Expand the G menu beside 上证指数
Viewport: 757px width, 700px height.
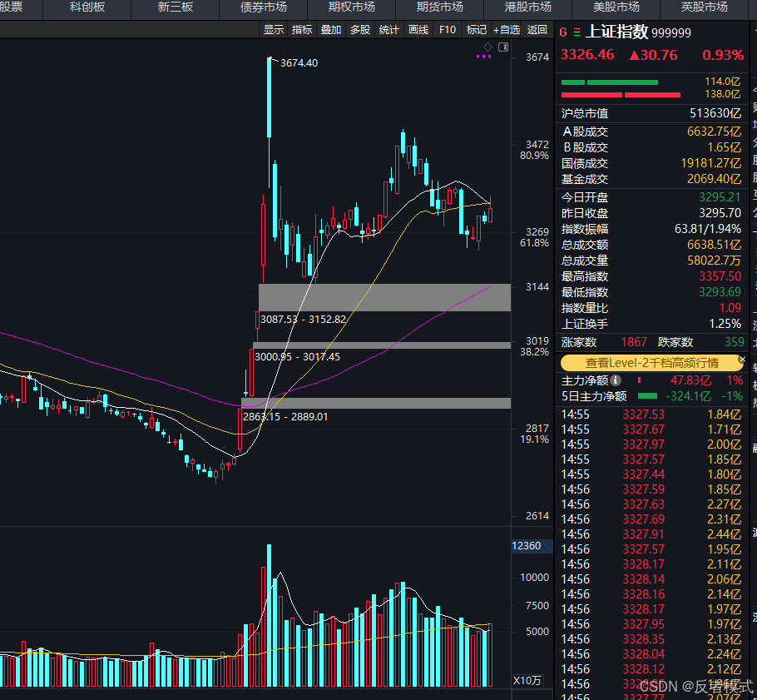tap(565, 32)
